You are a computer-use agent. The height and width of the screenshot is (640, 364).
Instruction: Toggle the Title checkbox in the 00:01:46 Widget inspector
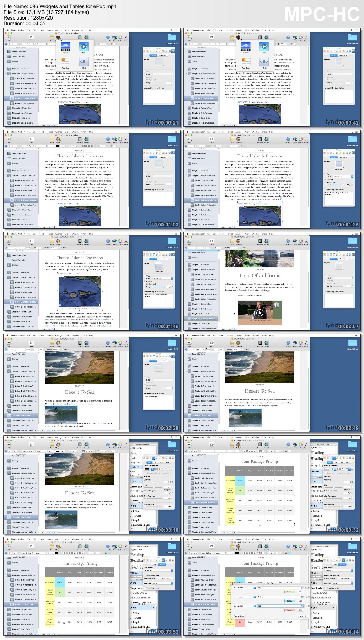pos(145,276)
